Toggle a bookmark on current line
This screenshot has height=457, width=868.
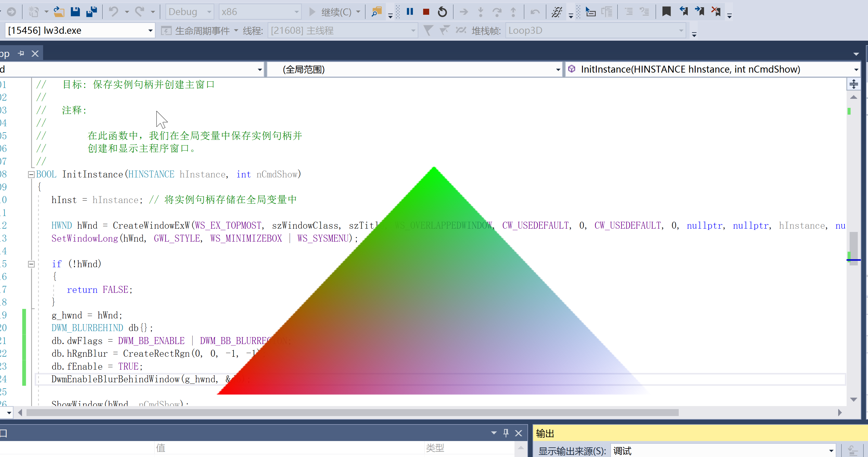pos(666,12)
